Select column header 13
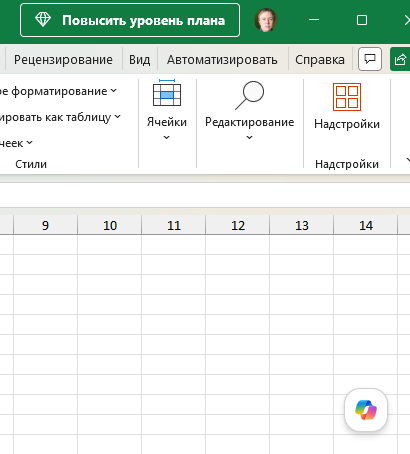410x454 pixels. click(x=302, y=225)
